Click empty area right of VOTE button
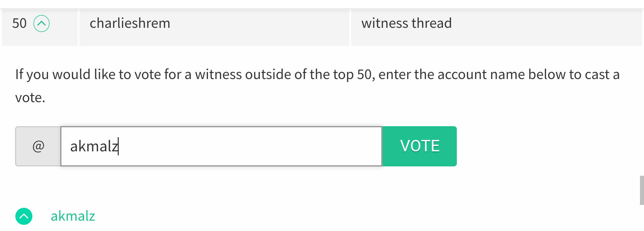Screen dimensions: 644x231 point(547,146)
